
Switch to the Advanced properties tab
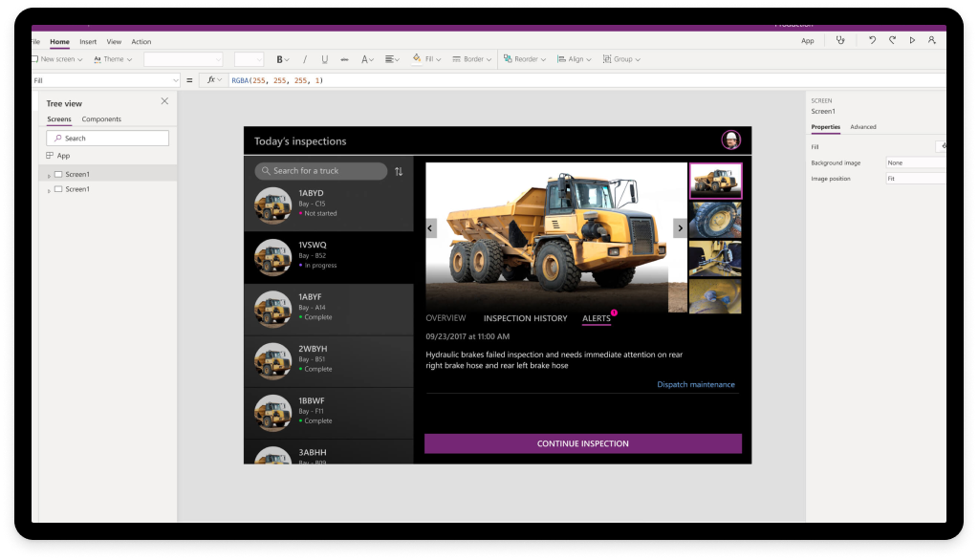click(862, 126)
